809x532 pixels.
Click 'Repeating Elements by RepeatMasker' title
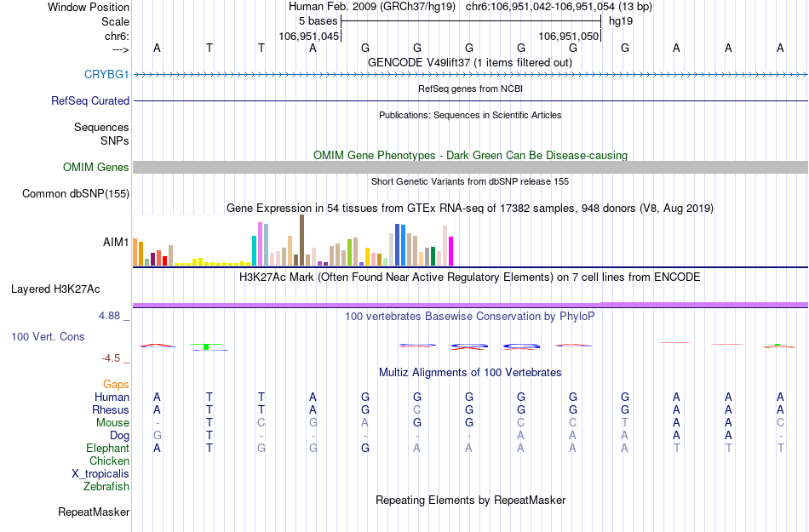coord(470,500)
